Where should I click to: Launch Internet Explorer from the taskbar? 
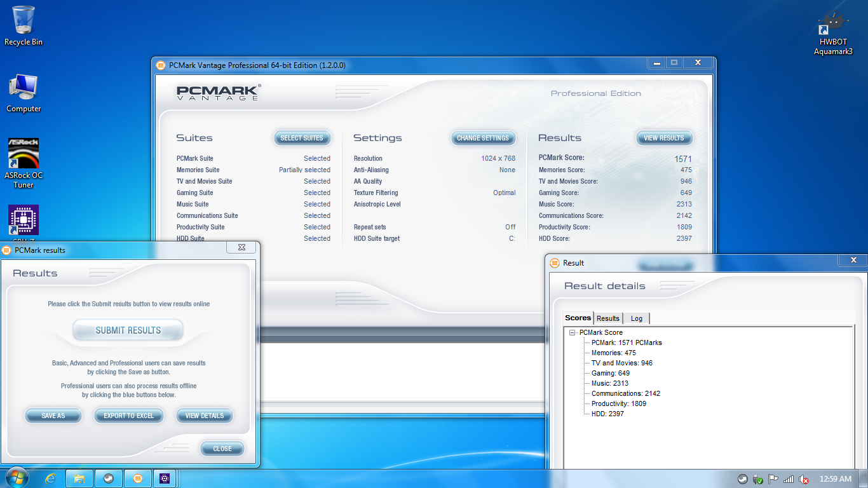(x=50, y=478)
